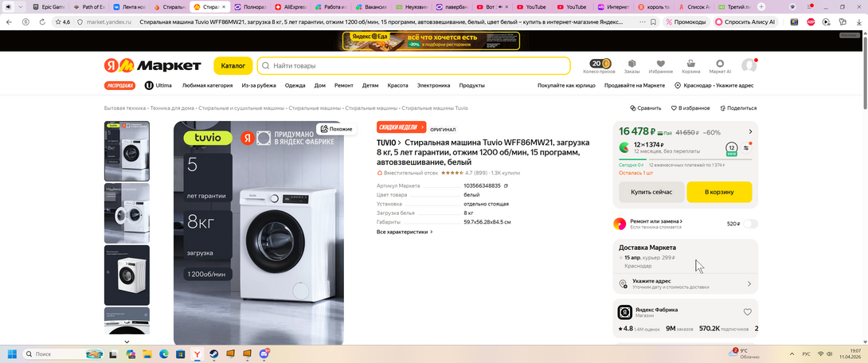Open the Бытовая техника breadcrumb

tap(125, 108)
